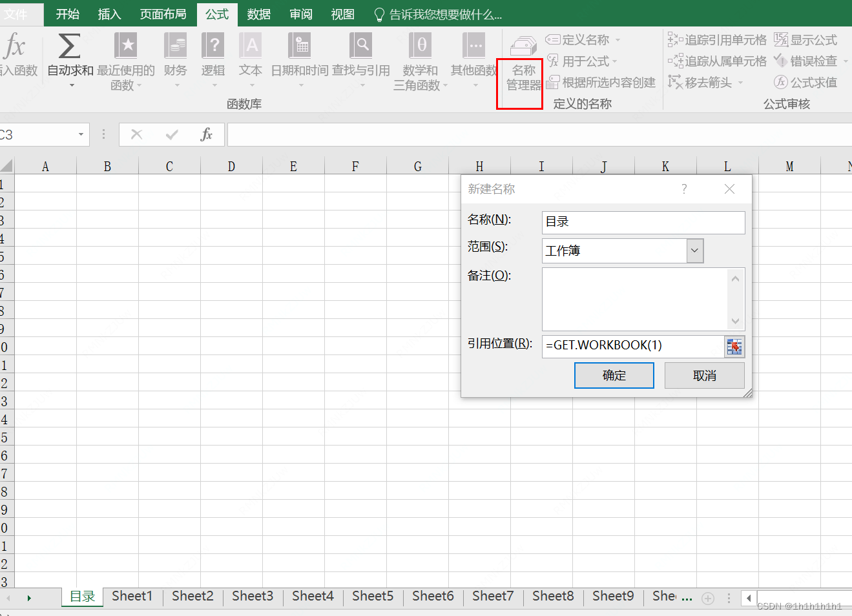Open the More Functions icon
This screenshot has width=852, height=616.
click(x=474, y=46)
